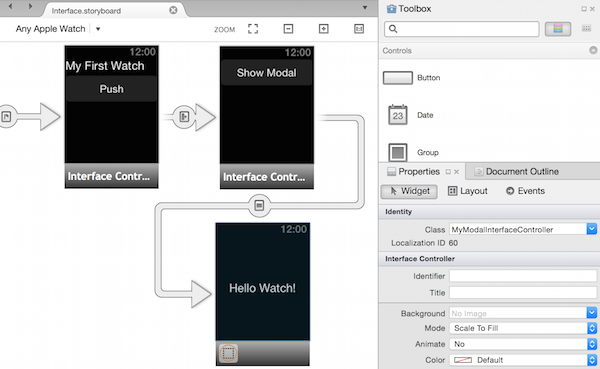The height and width of the screenshot is (369, 600).
Task: Open the Animate dropdown
Action: (523, 344)
